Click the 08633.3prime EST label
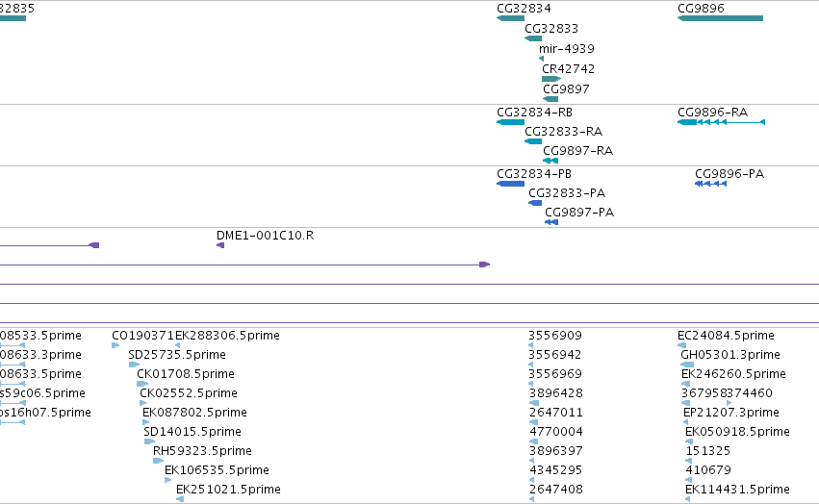This screenshot has height=504, width=819. tap(40, 355)
